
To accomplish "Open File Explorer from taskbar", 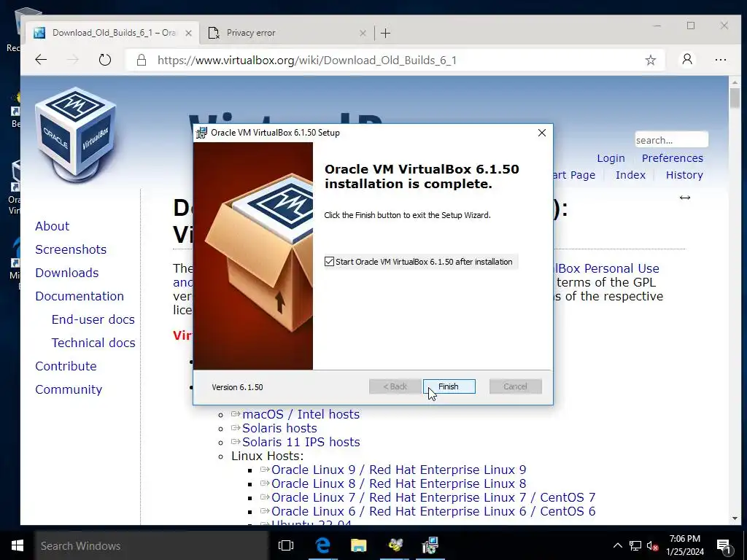I will click(x=359, y=545).
